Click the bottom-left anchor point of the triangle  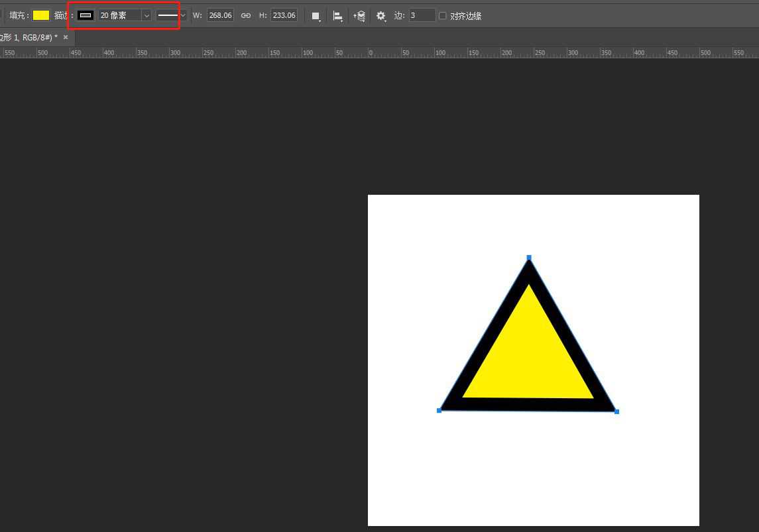pyautogui.click(x=439, y=411)
